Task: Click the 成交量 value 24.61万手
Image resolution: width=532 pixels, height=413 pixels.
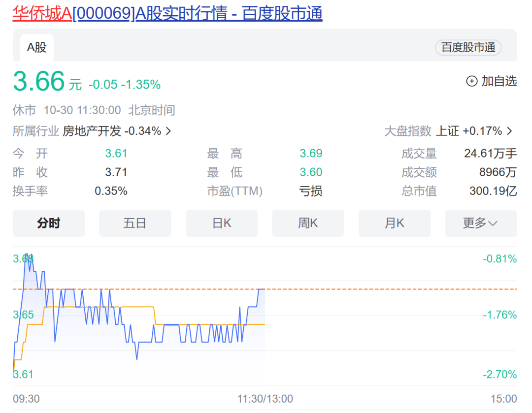Action: click(x=490, y=154)
